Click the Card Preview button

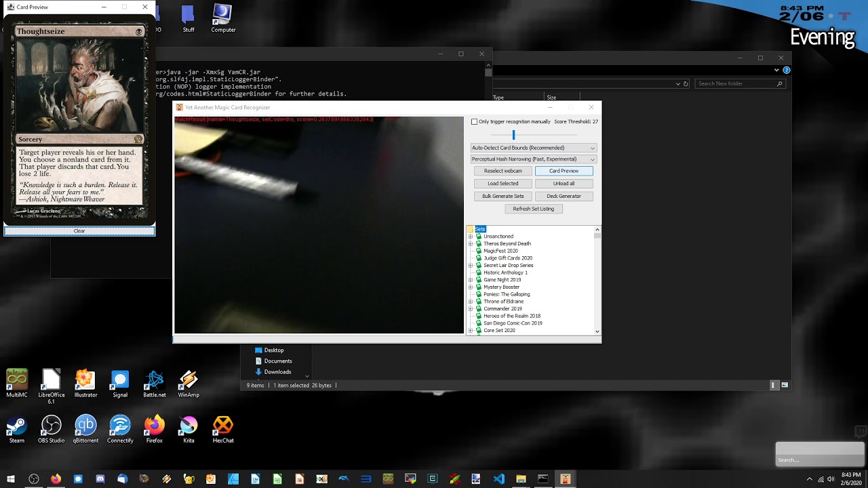point(564,171)
